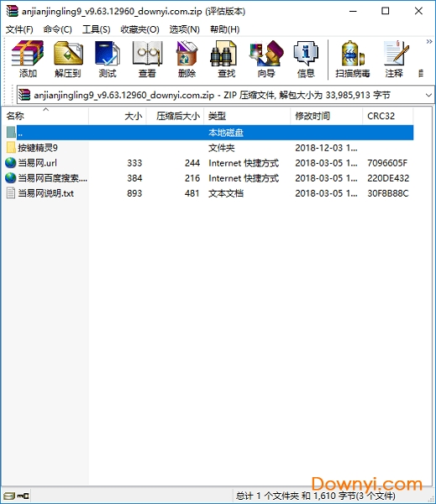
Task: Show archive 信息 (Info) icon
Action: (306, 60)
